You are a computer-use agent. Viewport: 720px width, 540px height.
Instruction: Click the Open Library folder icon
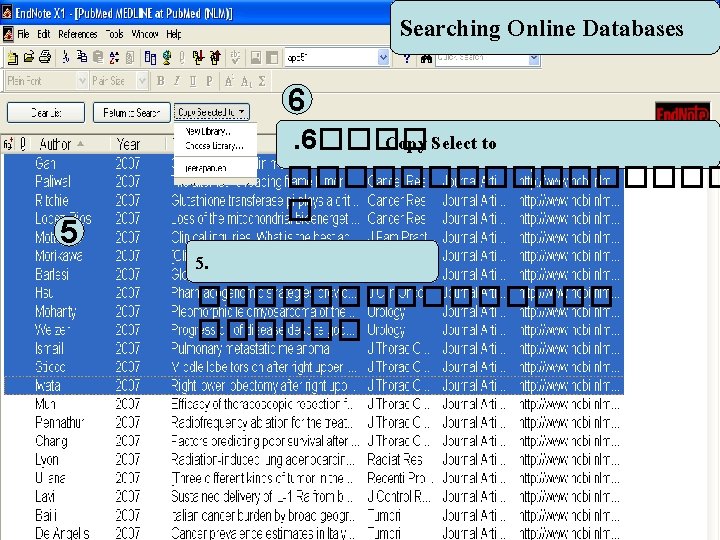(29, 57)
